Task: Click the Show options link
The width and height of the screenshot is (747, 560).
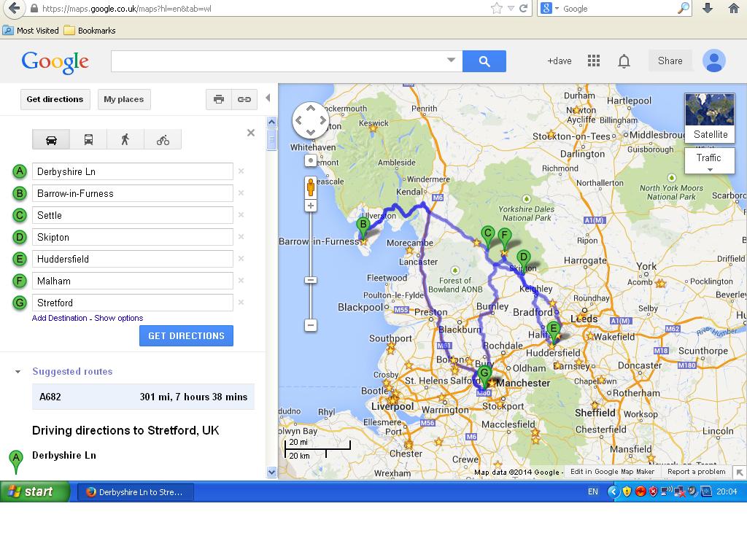Action: click(119, 318)
